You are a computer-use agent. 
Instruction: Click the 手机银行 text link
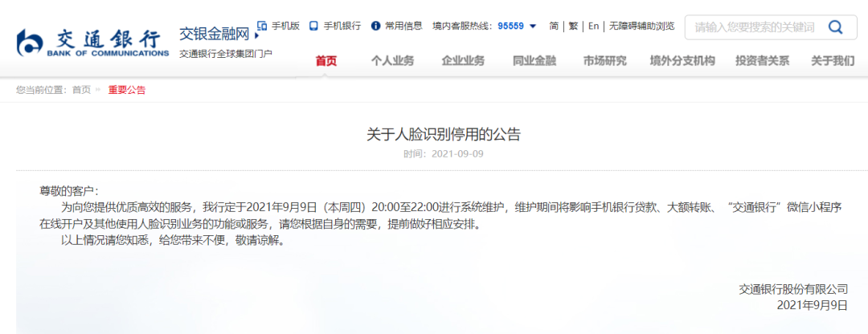(x=342, y=26)
